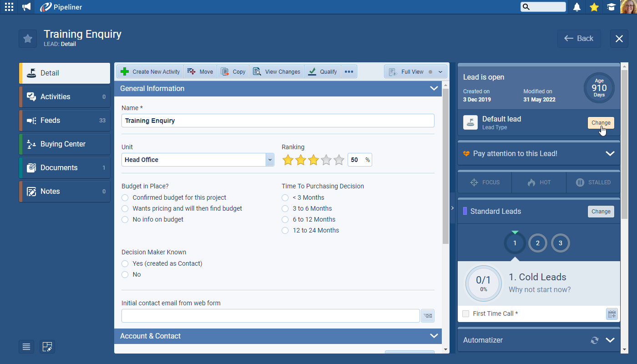Click the graduation cap learning icon
The width and height of the screenshot is (637, 364).
(x=611, y=7)
